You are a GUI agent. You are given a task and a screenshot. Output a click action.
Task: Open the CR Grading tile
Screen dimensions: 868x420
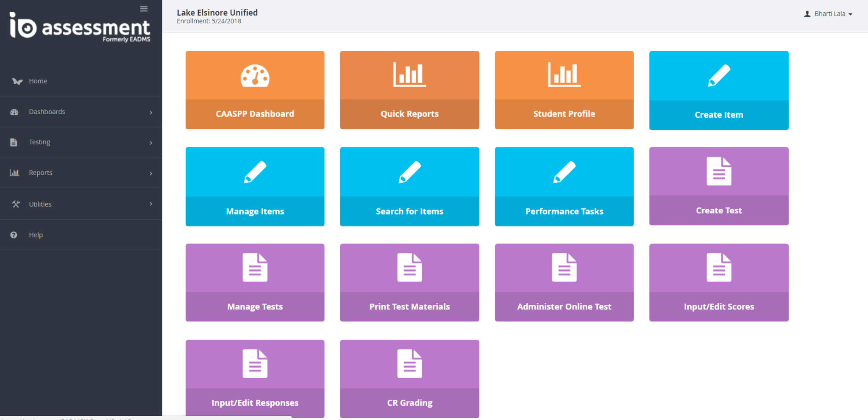(409, 379)
